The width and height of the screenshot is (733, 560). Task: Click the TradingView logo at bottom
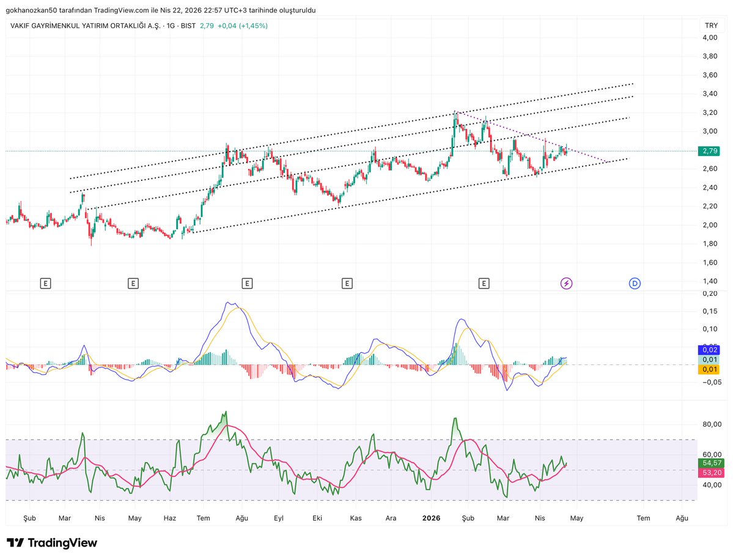pos(52,543)
